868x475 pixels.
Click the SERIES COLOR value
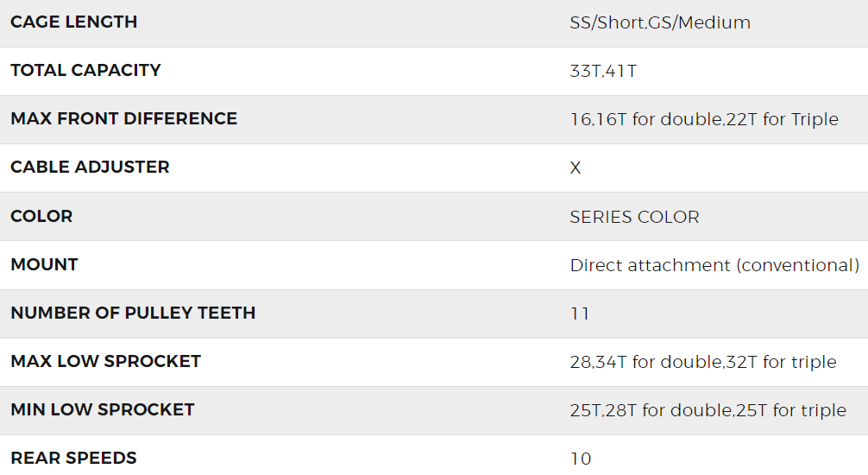pyautogui.click(x=634, y=217)
